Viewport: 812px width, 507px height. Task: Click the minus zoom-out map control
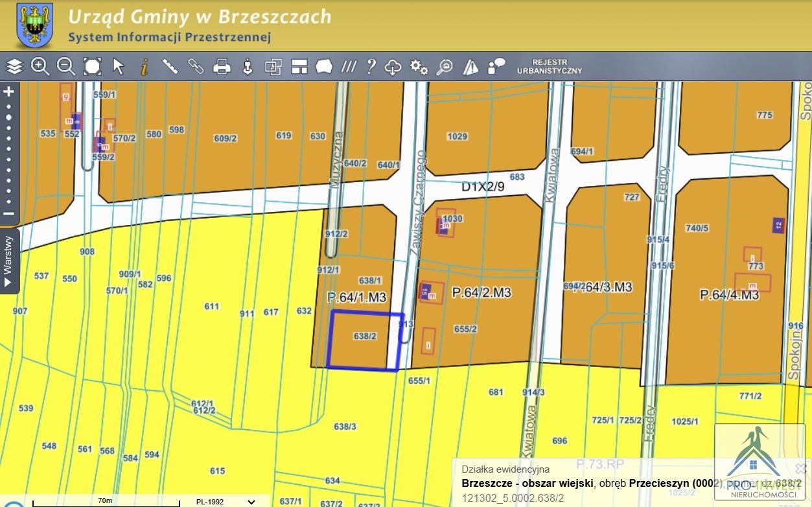coord(9,213)
